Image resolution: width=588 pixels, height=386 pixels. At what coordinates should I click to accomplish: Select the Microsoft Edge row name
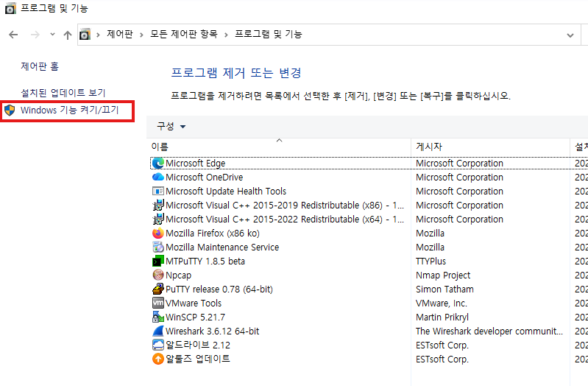[x=195, y=163]
